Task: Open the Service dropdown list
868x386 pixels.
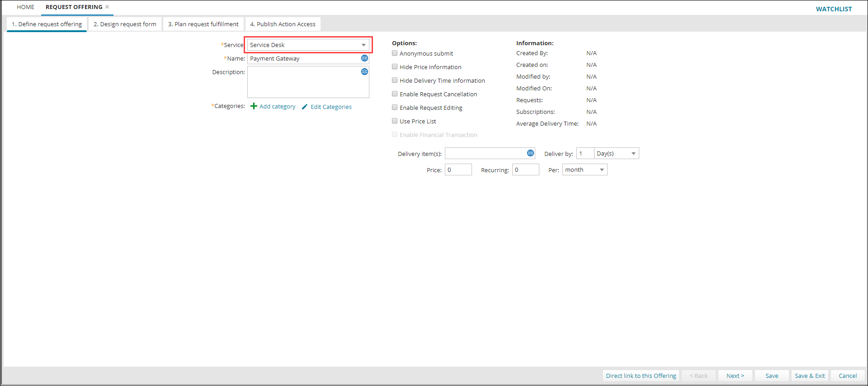Action: (363, 45)
